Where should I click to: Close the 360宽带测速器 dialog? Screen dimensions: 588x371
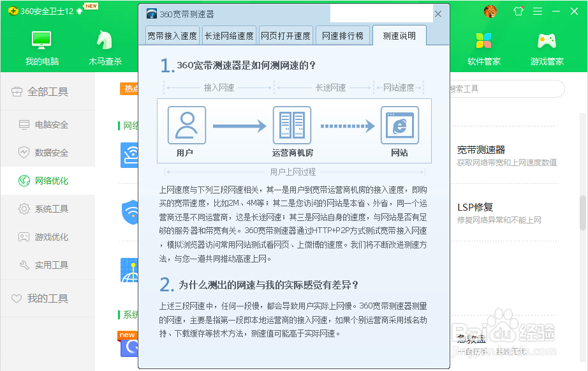[438, 14]
